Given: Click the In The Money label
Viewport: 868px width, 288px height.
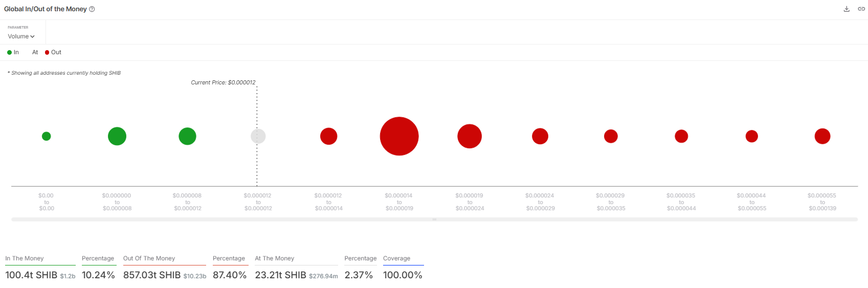Looking at the screenshot, I should tap(25, 258).
